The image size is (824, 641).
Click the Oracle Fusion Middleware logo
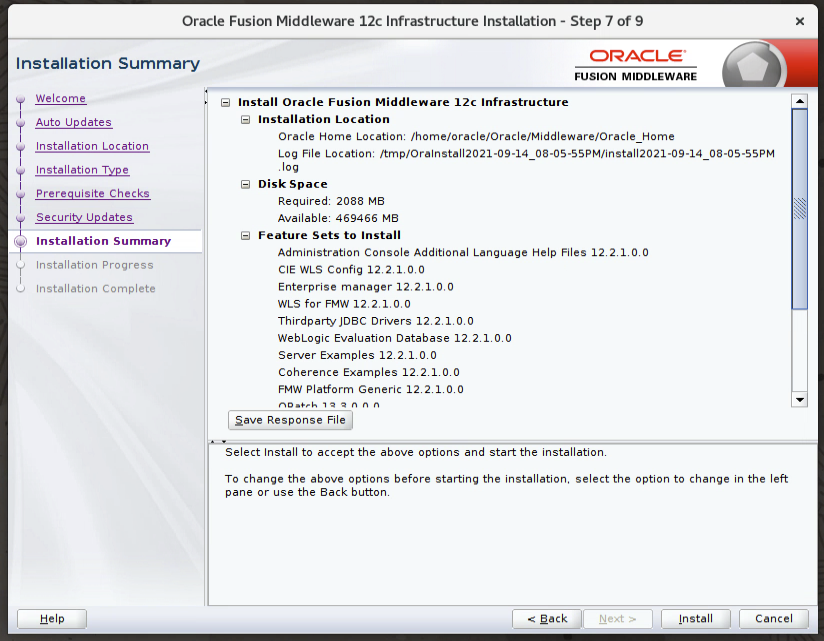click(x=636, y=66)
